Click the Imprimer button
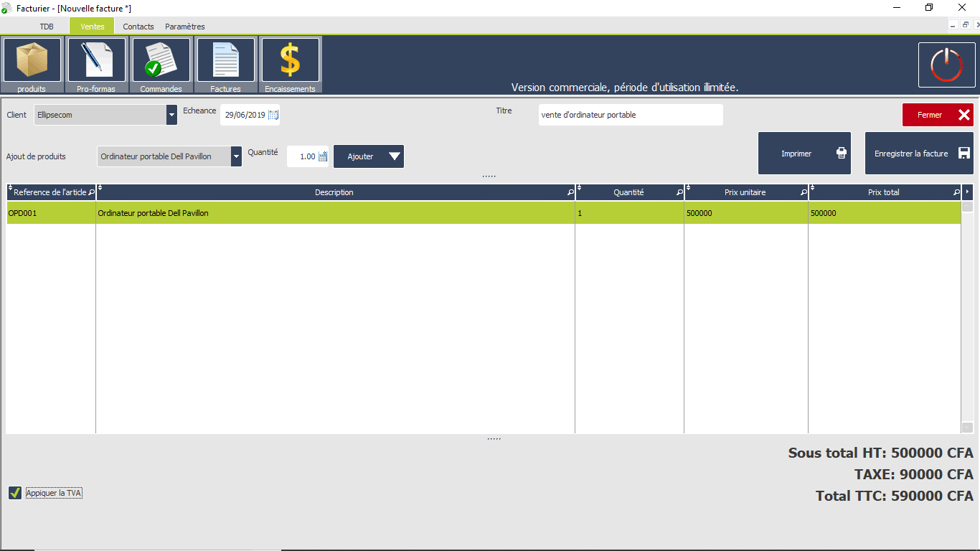 click(804, 154)
